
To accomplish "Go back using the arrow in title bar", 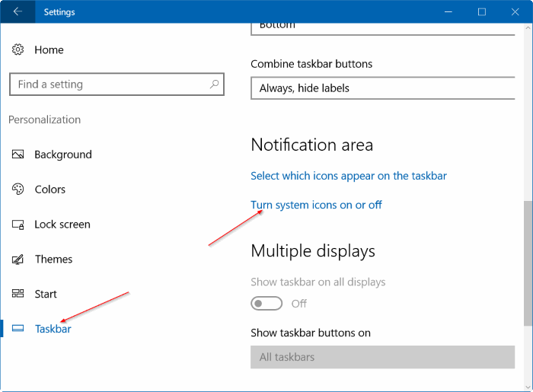I will click(x=18, y=11).
